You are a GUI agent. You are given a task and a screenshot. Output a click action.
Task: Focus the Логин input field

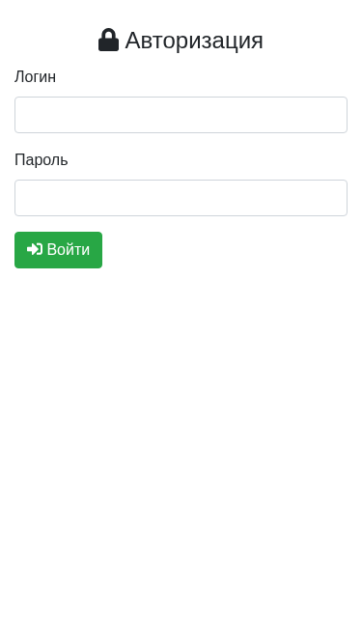pyautogui.click(x=181, y=115)
